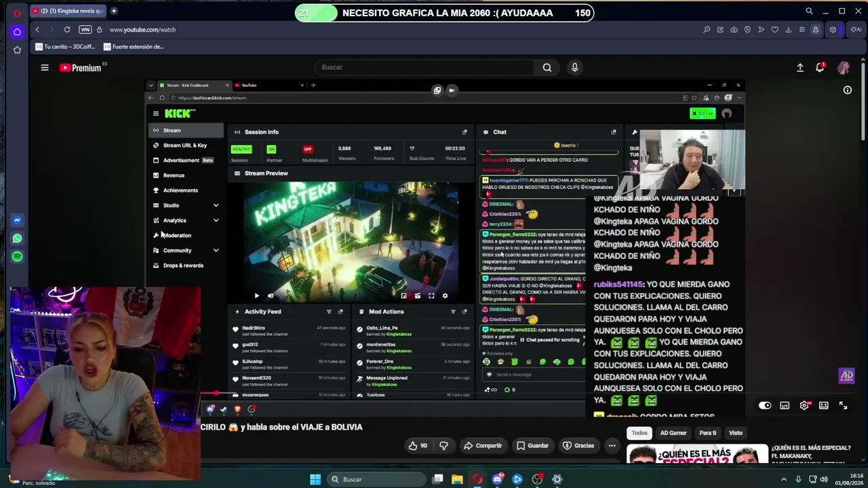868x488 pixels.
Task: Click the Guardar save button
Action: coord(532,445)
